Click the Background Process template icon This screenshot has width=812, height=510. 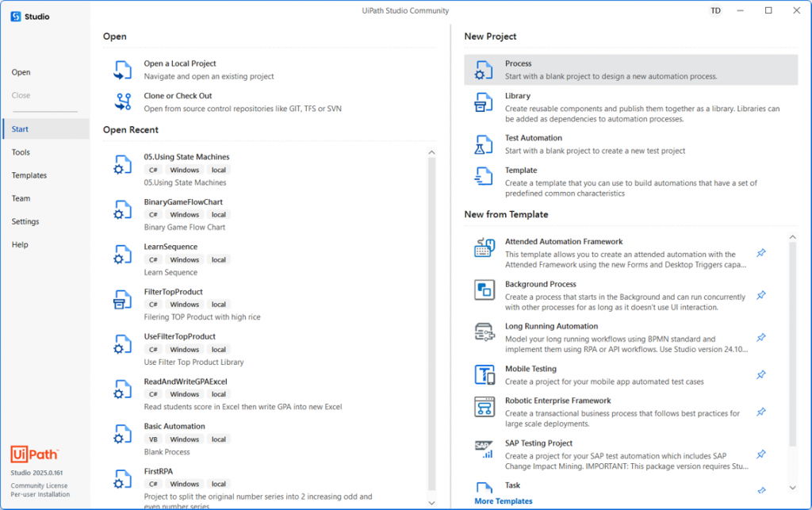pos(485,290)
